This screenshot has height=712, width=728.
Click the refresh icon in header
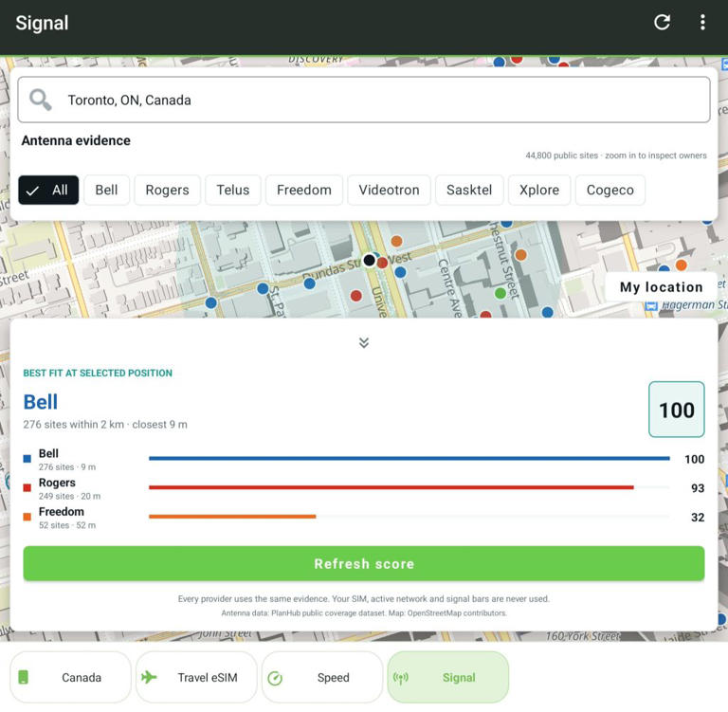[662, 23]
